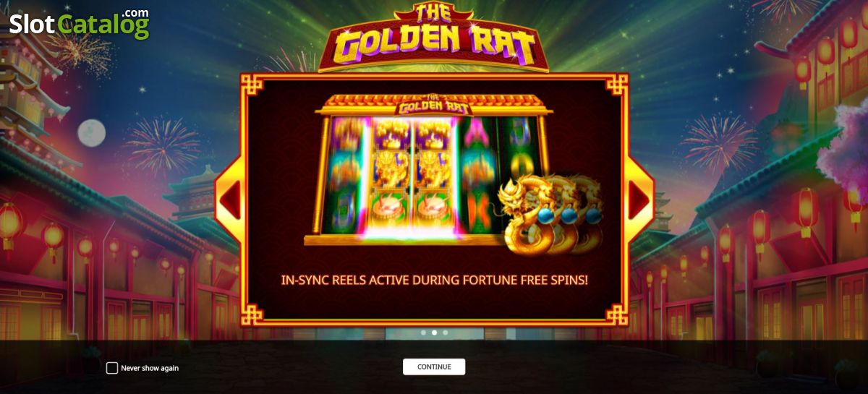Select the active middle pagination dot
The width and height of the screenshot is (868, 394).
[x=434, y=333]
